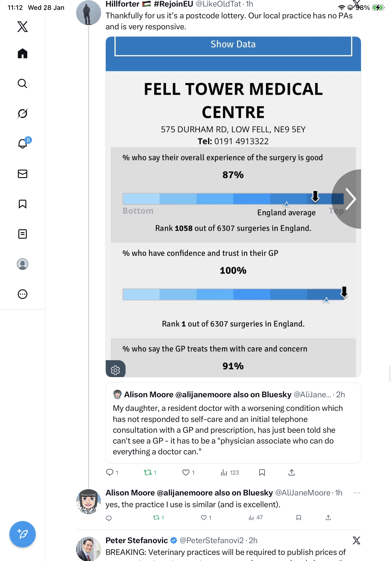Open the Home feed icon
Image resolution: width=392 pixels, height=561 pixels.
point(23,54)
